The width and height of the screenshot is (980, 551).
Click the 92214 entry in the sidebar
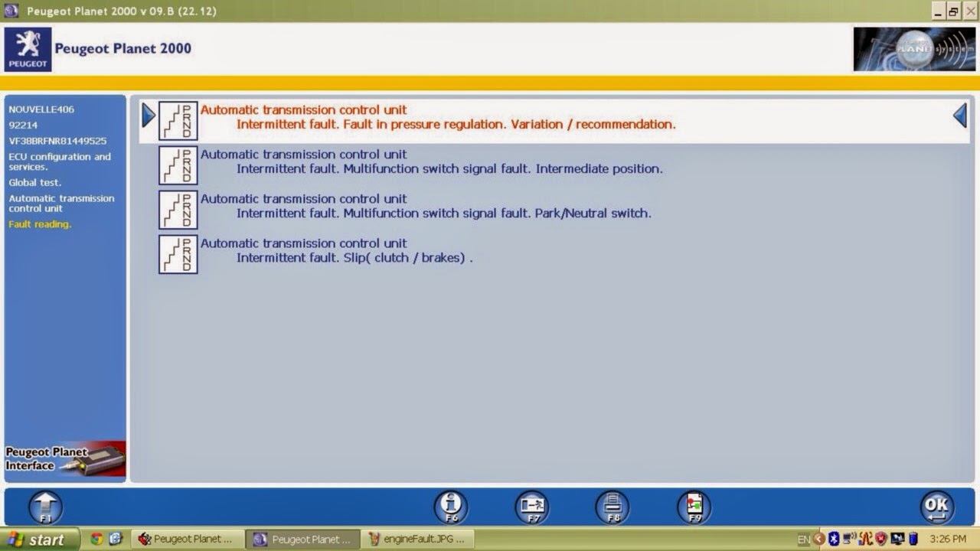(x=23, y=125)
